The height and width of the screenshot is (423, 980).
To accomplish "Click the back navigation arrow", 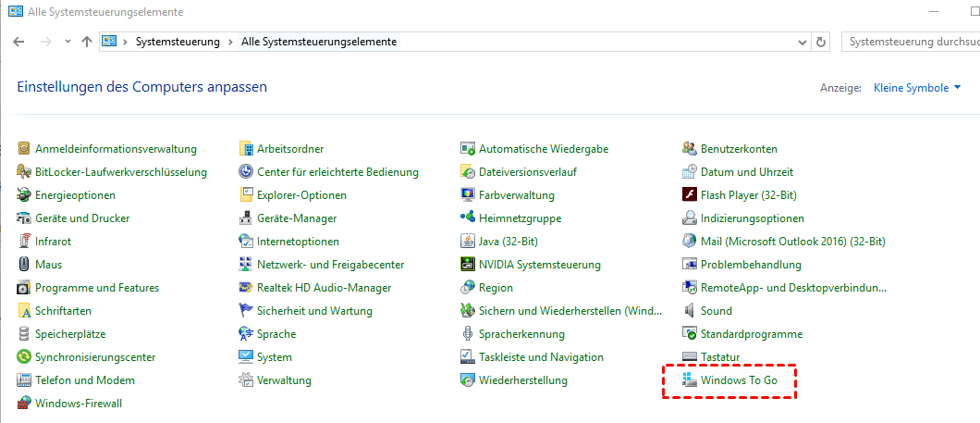I will coord(18,42).
